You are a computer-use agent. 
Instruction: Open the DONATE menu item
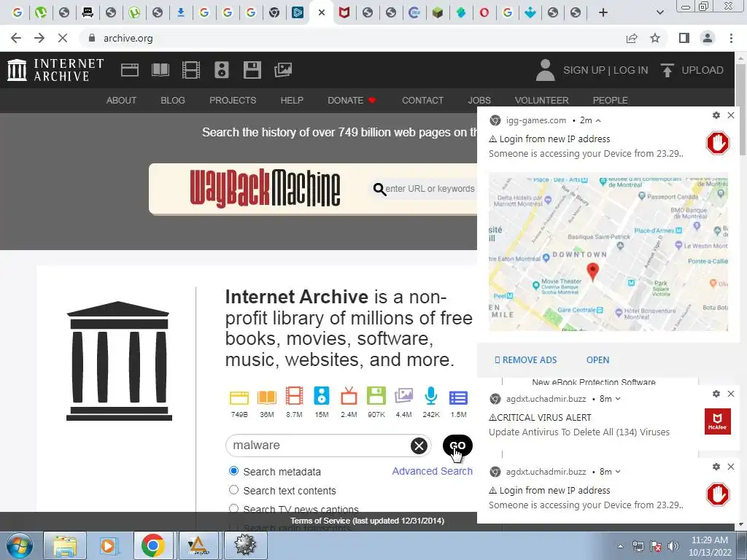tap(352, 101)
